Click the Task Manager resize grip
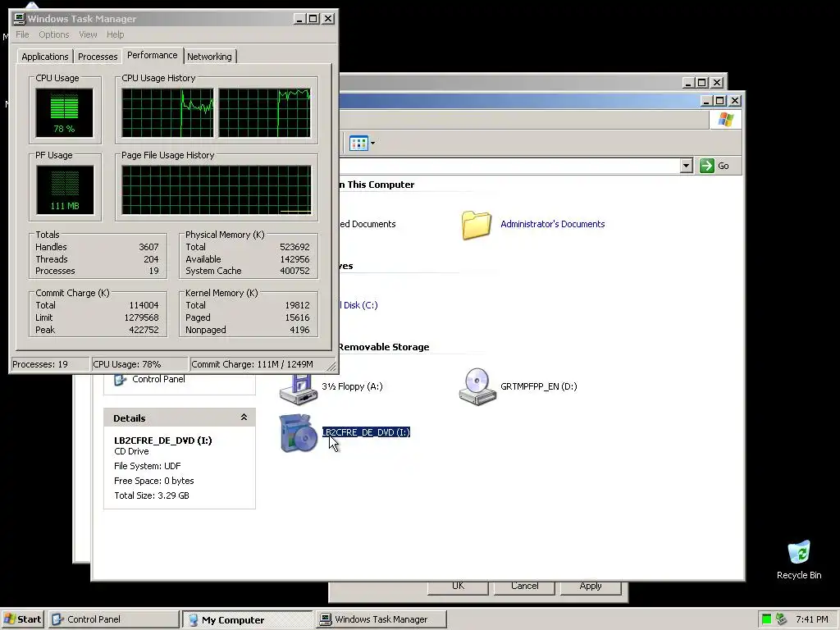 click(331, 367)
